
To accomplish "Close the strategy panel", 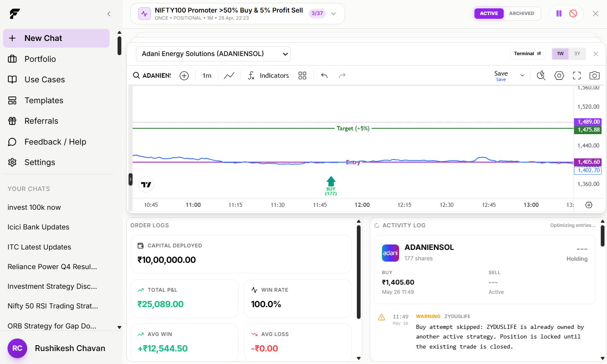I will [596, 13].
